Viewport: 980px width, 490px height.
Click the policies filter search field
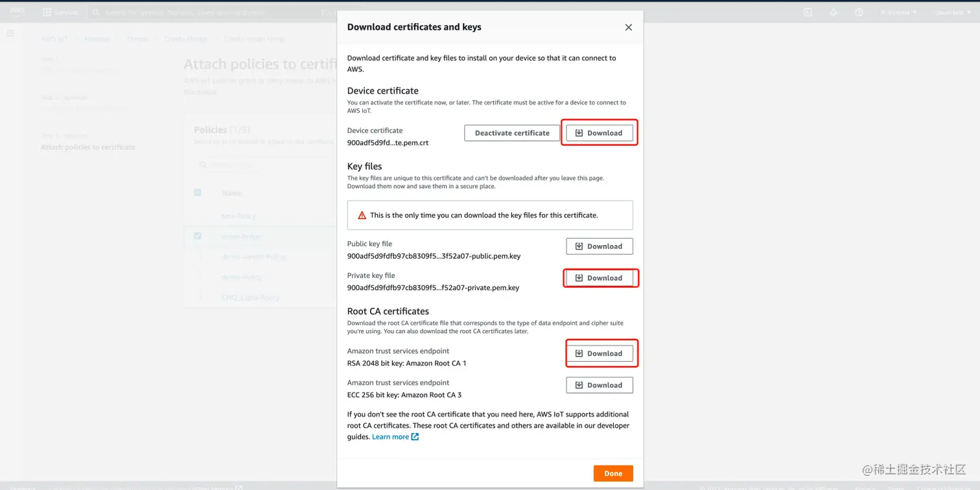266,165
